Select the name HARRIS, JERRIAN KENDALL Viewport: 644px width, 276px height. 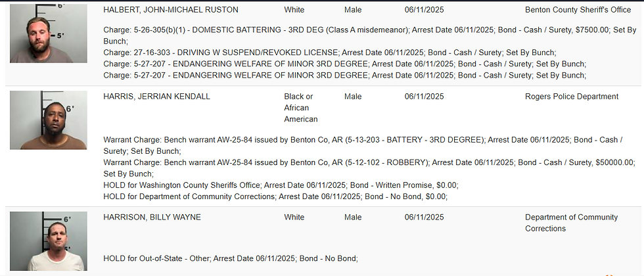[x=157, y=97]
